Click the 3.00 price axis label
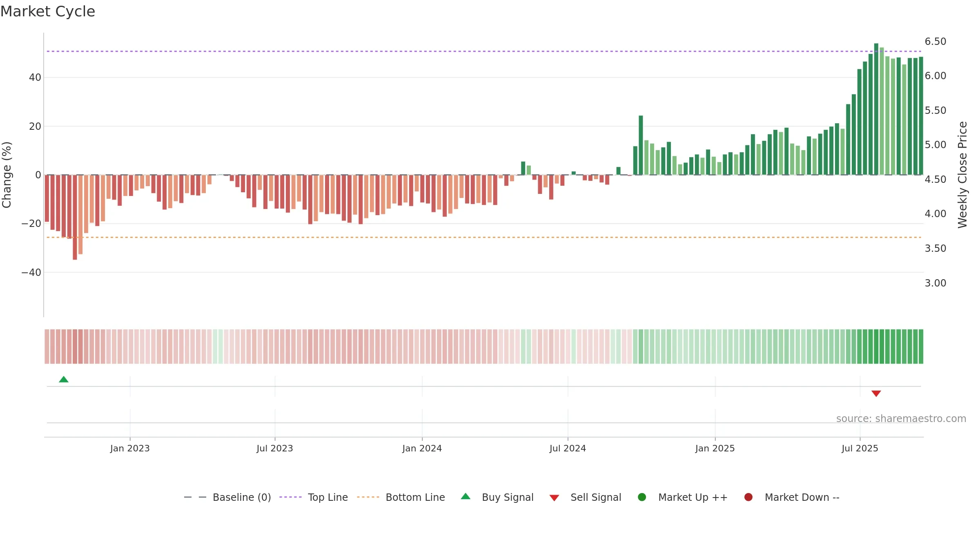Image resolution: width=980 pixels, height=551 pixels. (x=935, y=283)
